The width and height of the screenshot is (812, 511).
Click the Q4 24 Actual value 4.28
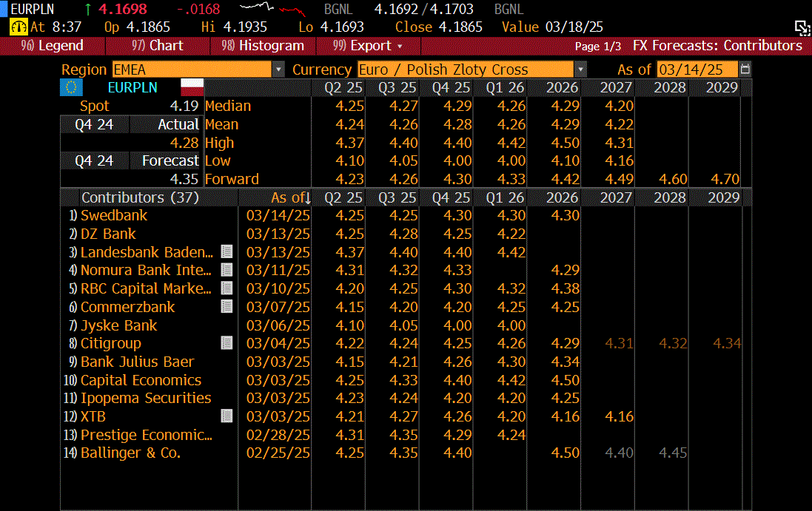184,143
